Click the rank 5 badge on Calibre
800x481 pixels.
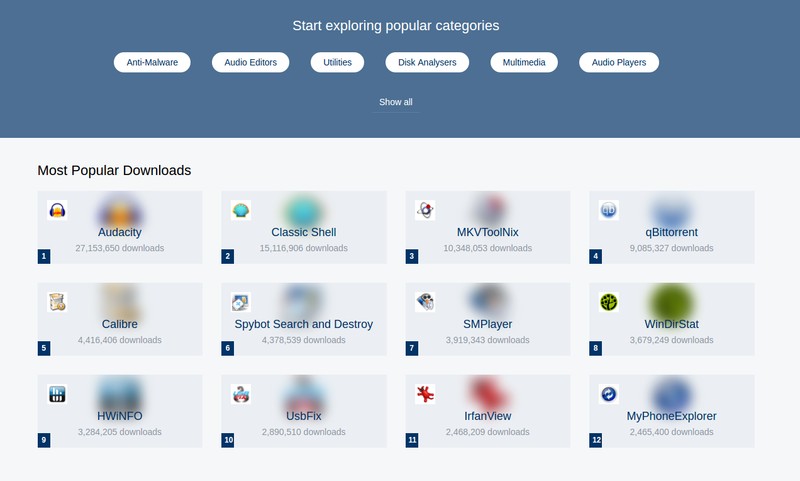click(44, 348)
